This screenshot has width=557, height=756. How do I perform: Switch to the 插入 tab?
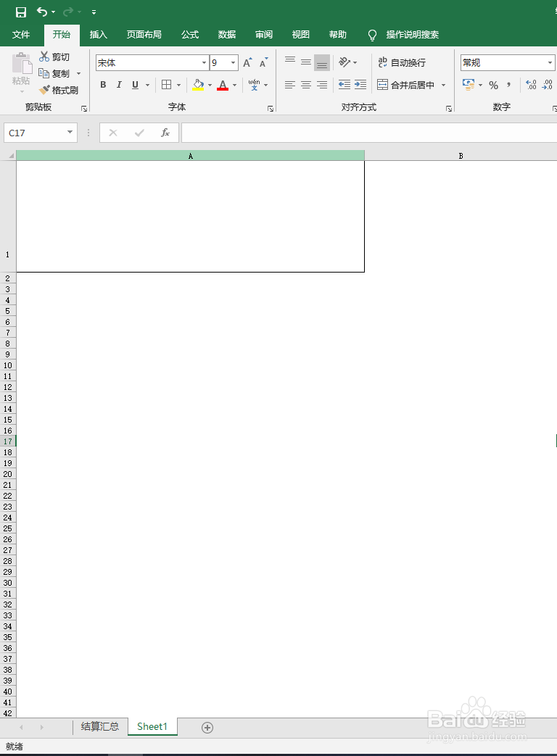(99, 34)
